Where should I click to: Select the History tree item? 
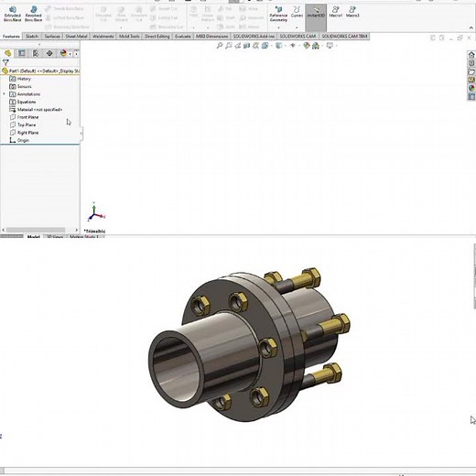20,79
